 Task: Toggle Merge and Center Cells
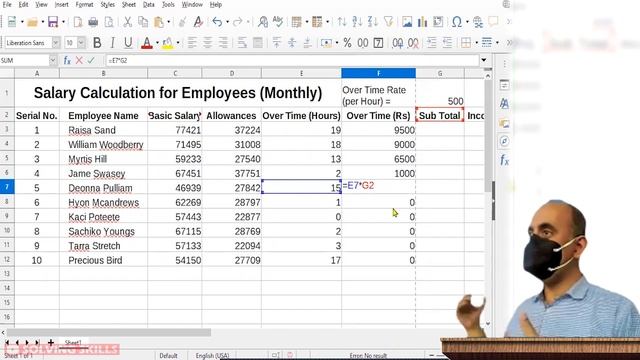[258, 42]
